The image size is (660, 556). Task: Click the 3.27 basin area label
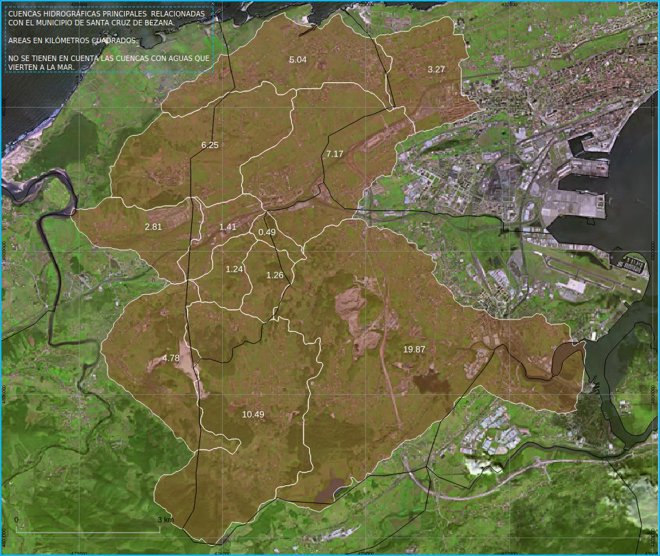click(436, 69)
